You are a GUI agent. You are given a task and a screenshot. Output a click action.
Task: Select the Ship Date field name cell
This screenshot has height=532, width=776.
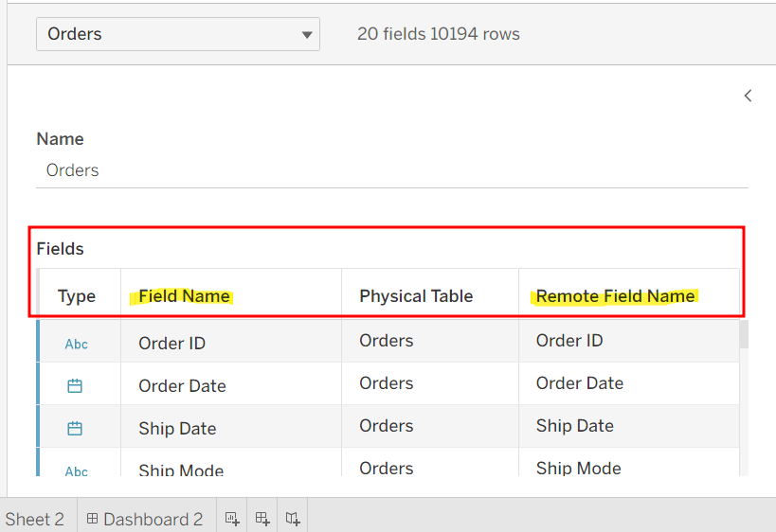point(231,426)
